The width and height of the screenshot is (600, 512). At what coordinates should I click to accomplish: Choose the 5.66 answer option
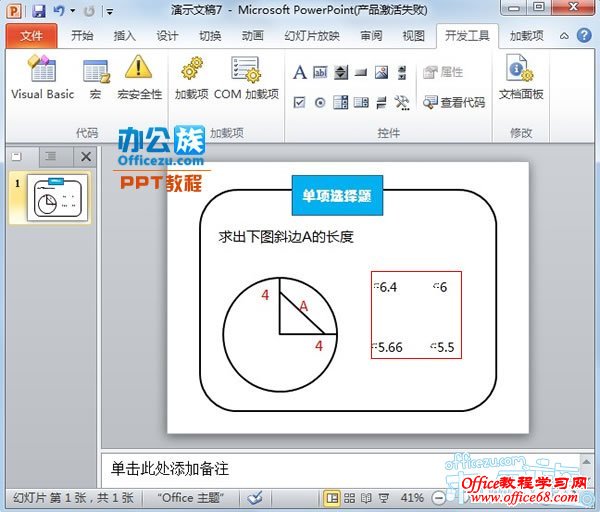pyautogui.click(x=388, y=347)
